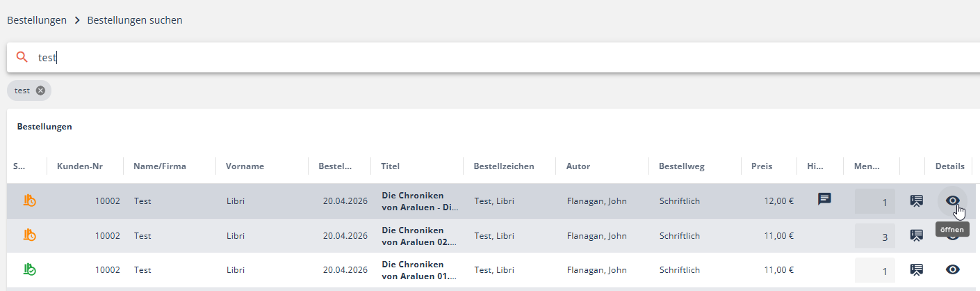The height and width of the screenshot is (291, 980).
Task: Open details via eye icon in third row
Action: tap(952, 269)
